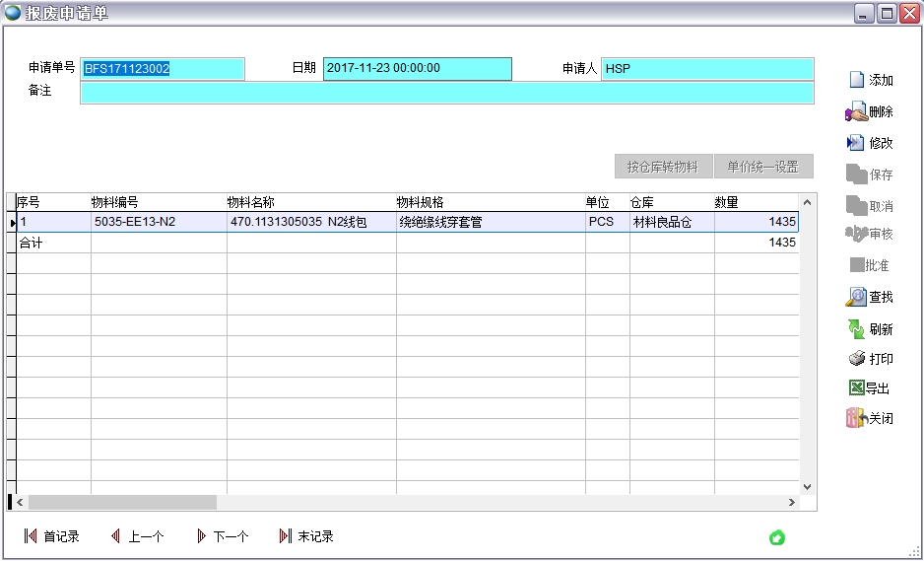This screenshot has width=924, height=561.
Task: Click the vertical scrollbar down arrow in table
Action: point(808,486)
